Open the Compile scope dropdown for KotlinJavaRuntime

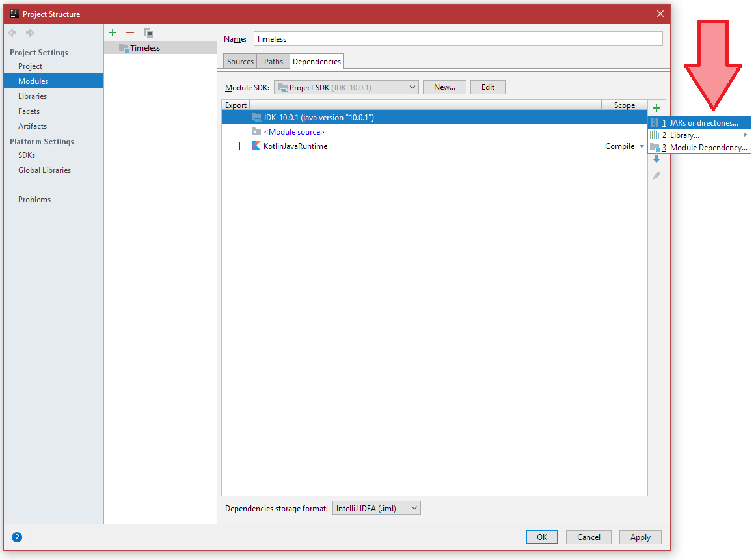click(x=641, y=146)
